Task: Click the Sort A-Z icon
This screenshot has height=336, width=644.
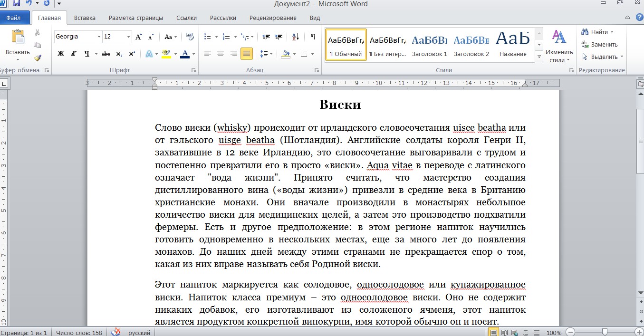Action: 295,37
